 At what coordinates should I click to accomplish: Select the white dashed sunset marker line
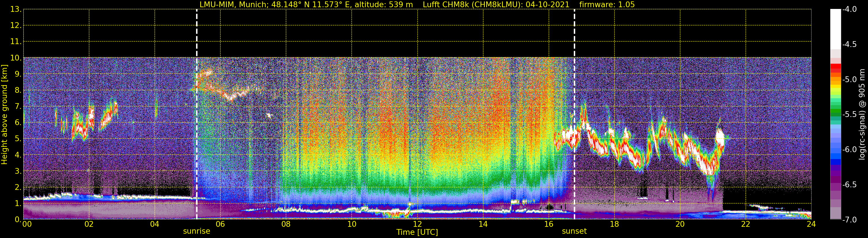574,114
